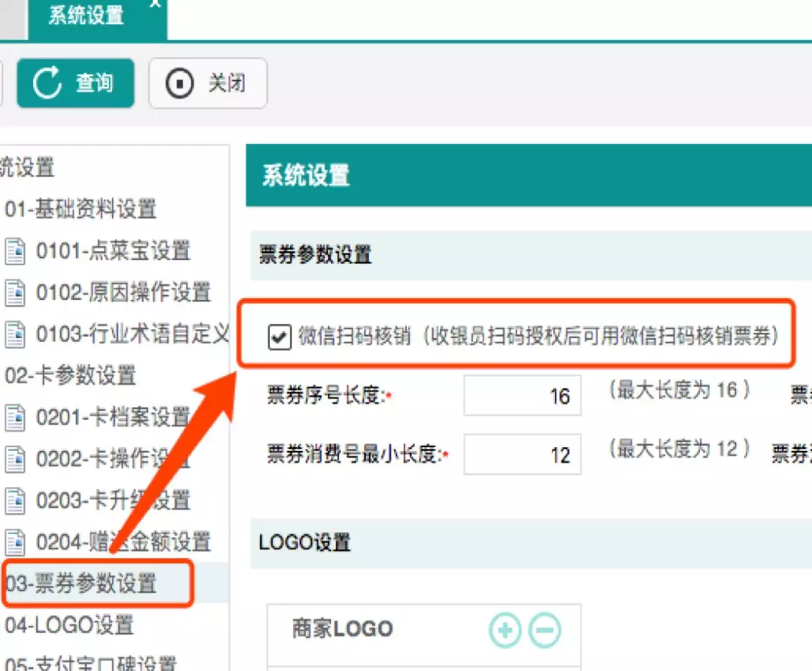Click the 票券序号长度 input field
This screenshot has width=812, height=671.
click(x=523, y=395)
